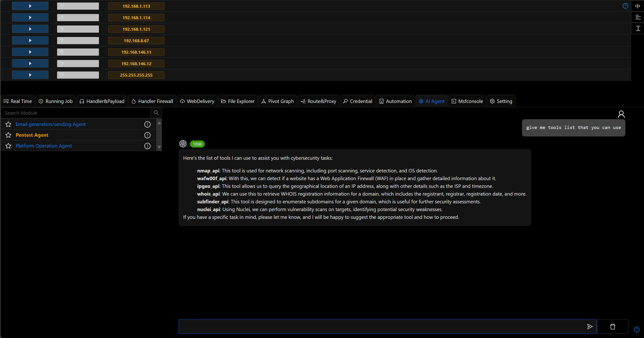
Task: Click the 255.255.255.255 IP address tag
Action: pyautogui.click(x=136, y=75)
